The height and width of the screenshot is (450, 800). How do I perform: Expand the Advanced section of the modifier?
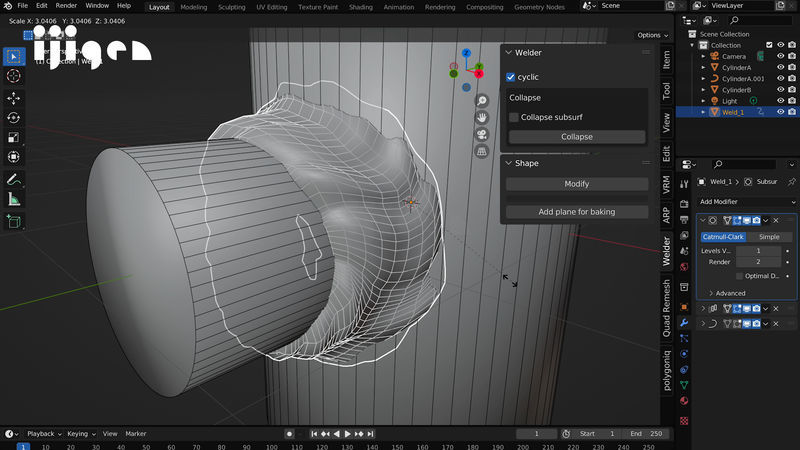[730, 293]
